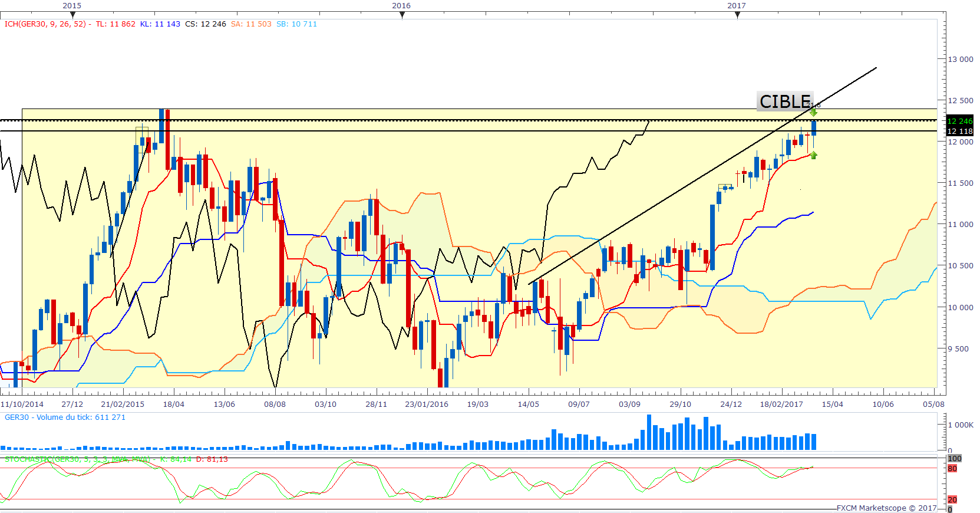Click the black 12 118 price level tag
This screenshot has width=980, height=513.
tap(960, 131)
